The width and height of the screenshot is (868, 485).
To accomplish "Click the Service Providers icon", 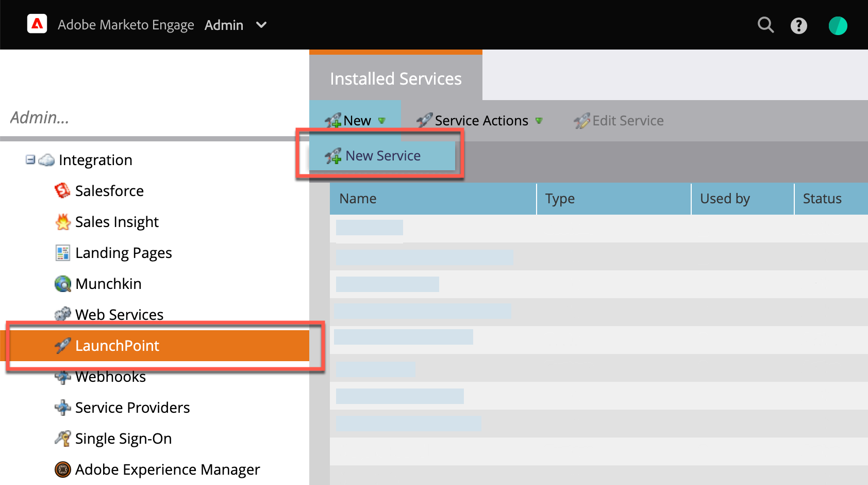I will [63, 408].
